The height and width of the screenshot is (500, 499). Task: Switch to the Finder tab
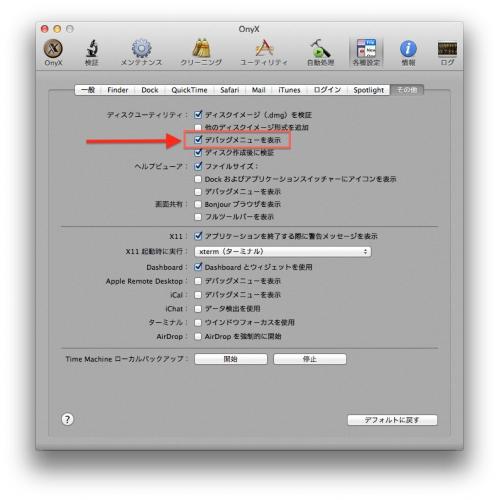point(118,90)
